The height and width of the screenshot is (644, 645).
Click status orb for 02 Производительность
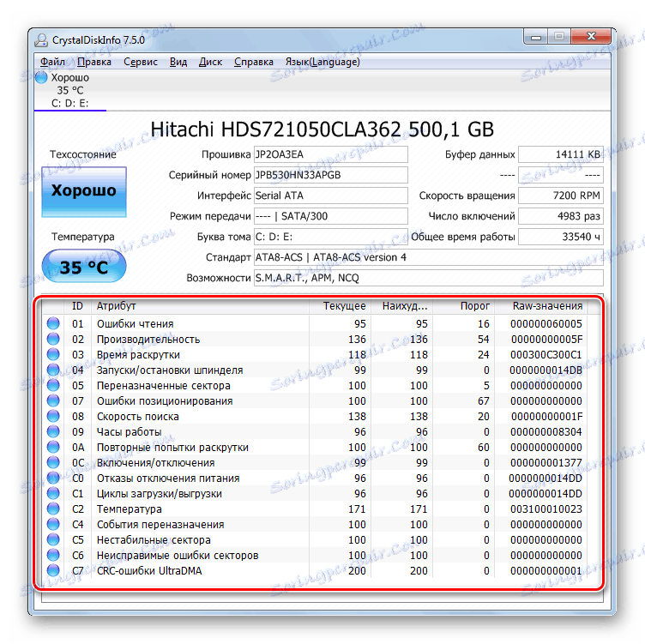click(53, 339)
